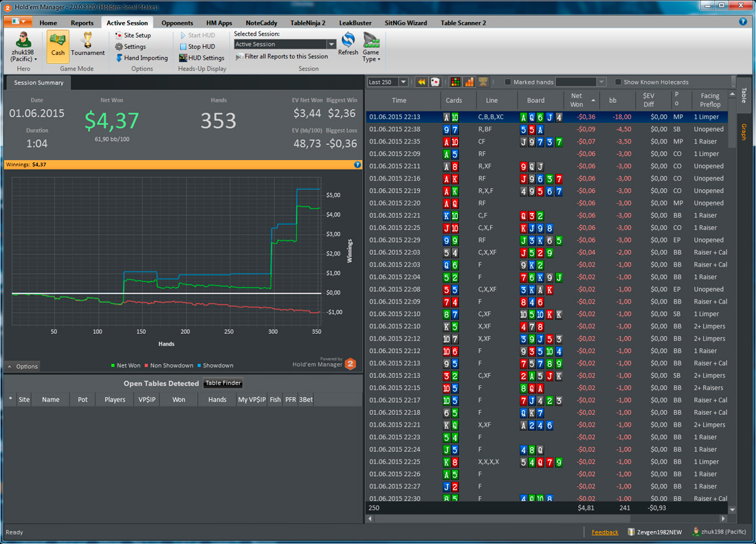
Task: Click the playing cards icon in hands toolbar
Action: pyautogui.click(x=435, y=82)
